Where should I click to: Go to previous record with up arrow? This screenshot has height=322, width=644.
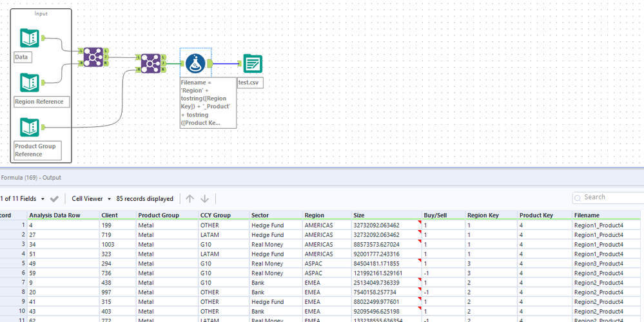[x=190, y=199]
